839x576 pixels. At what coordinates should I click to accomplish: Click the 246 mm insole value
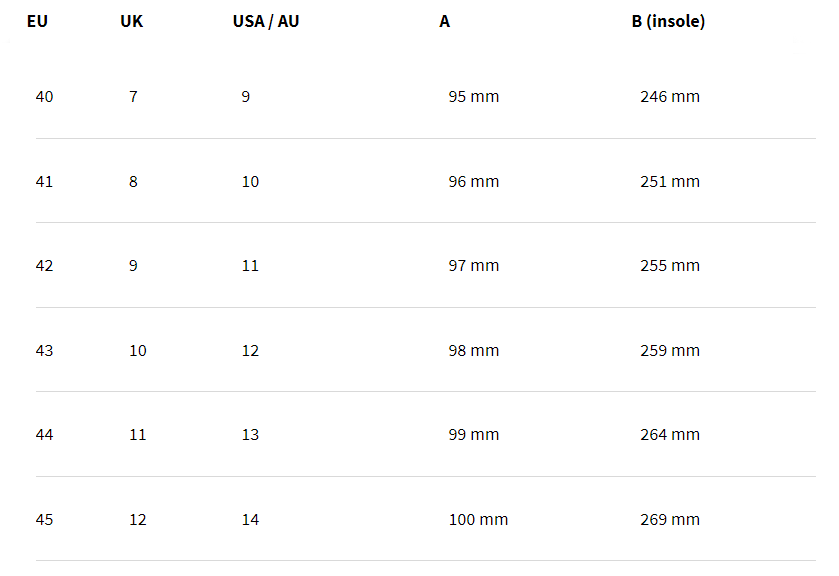coord(670,97)
